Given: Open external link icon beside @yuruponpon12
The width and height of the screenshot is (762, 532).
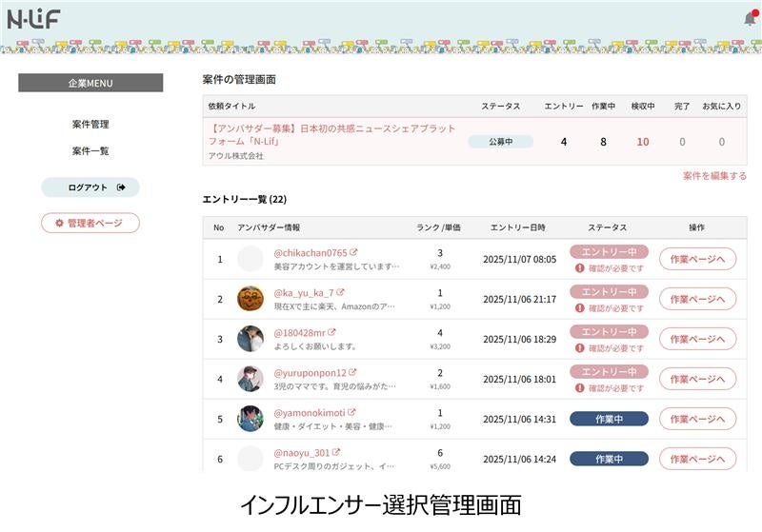Looking at the screenshot, I should (351, 373).
